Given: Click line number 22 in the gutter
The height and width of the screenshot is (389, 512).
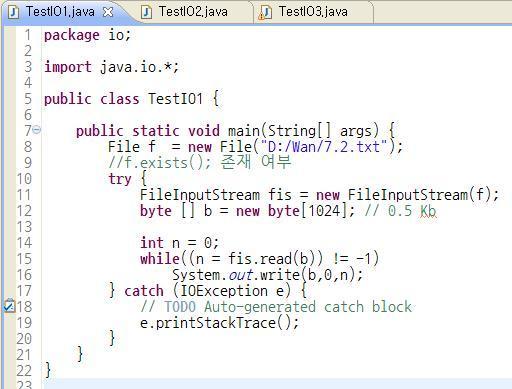Looking at the screenshot, I should click(x=24, y=371).
